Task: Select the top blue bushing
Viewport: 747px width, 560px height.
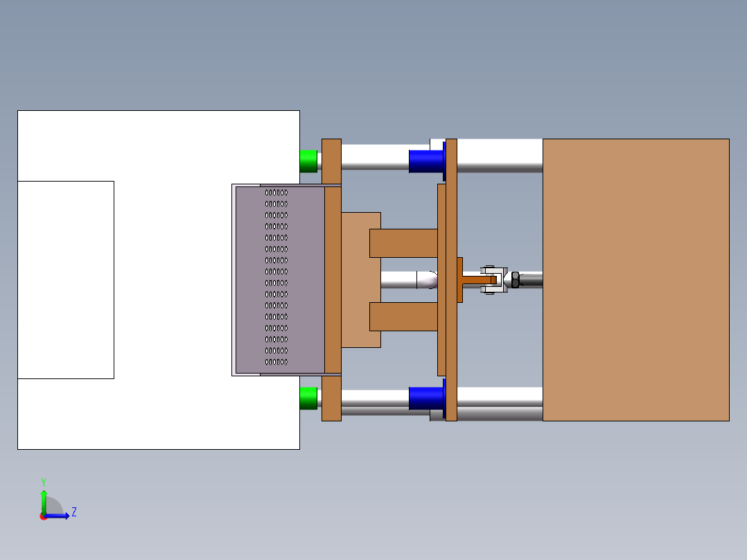Action: point(426,161)
